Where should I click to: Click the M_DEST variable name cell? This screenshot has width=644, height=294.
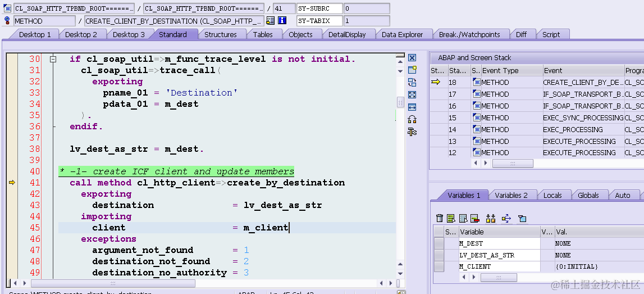[500, 243]
